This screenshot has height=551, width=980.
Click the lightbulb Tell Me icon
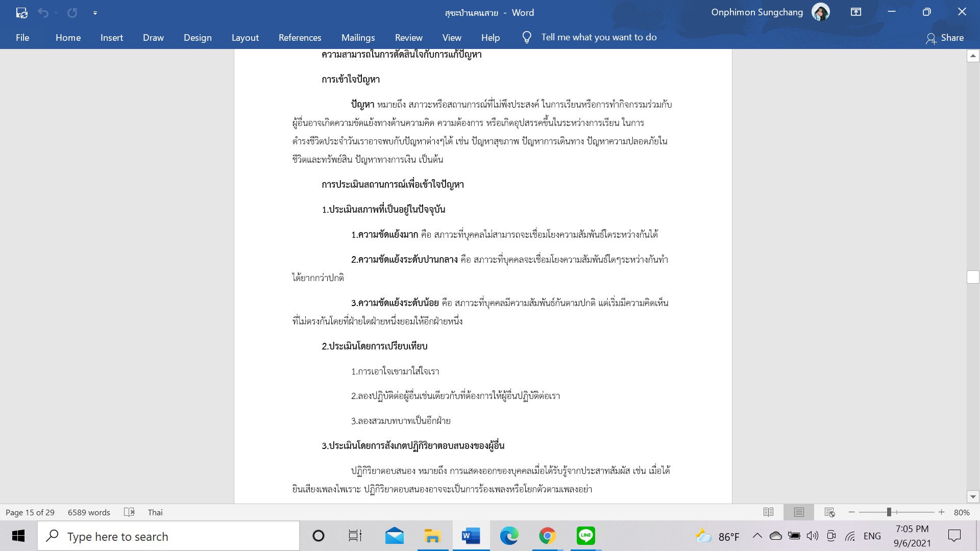527,37
